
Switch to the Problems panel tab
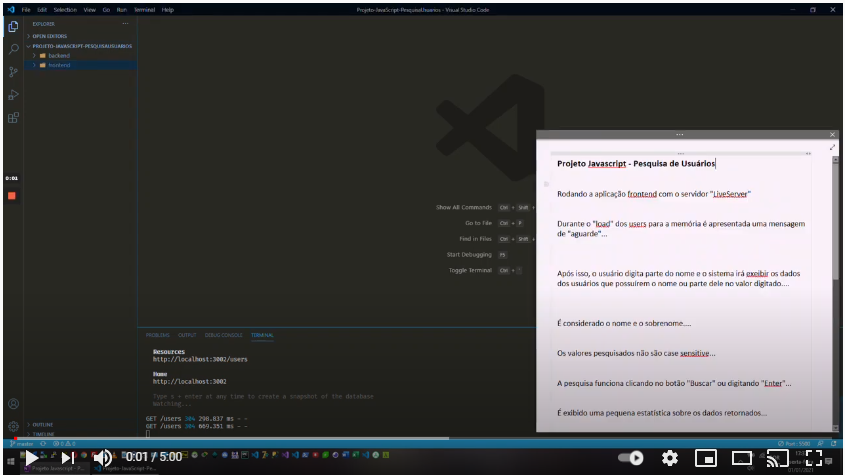[x=157, y=335]
